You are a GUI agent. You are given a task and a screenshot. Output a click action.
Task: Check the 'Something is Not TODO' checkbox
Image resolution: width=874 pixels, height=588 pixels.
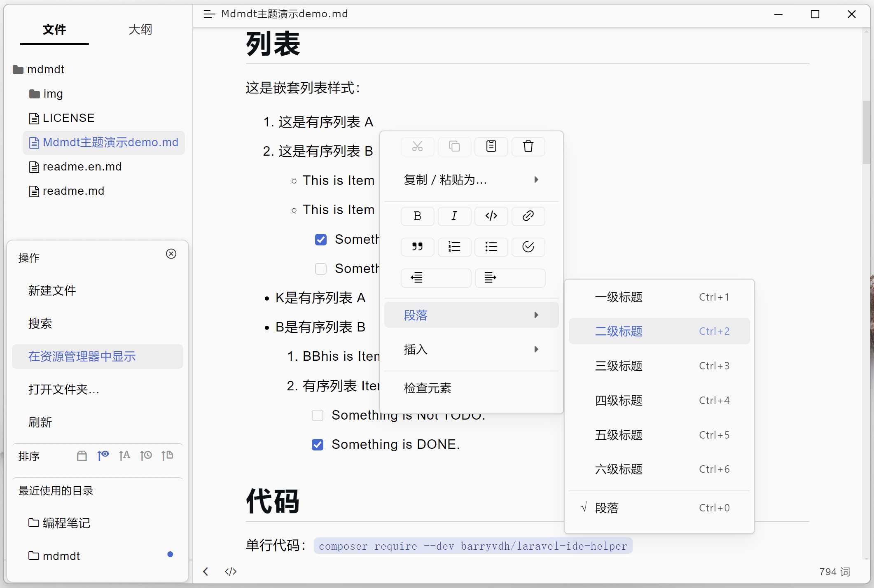click(318, 415)
